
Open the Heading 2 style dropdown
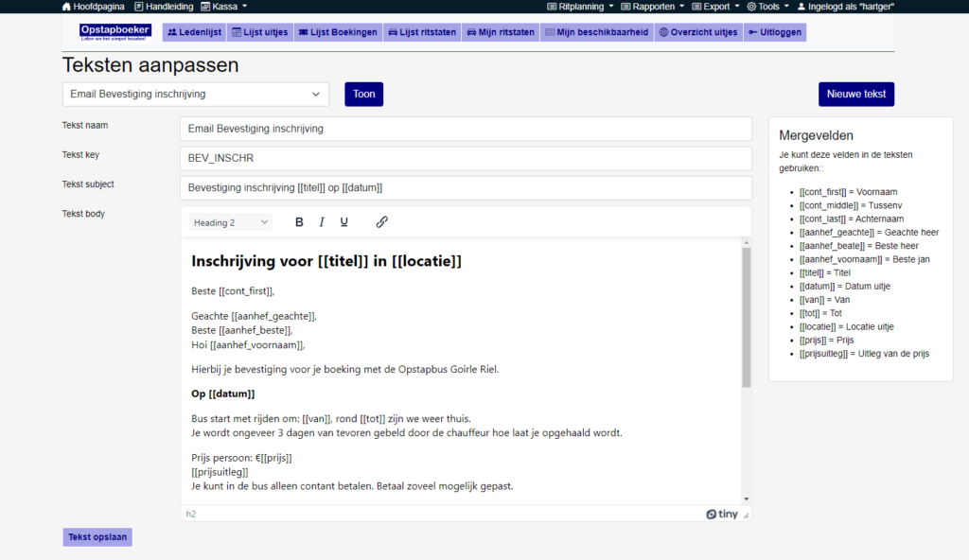(x=230, y=222)
